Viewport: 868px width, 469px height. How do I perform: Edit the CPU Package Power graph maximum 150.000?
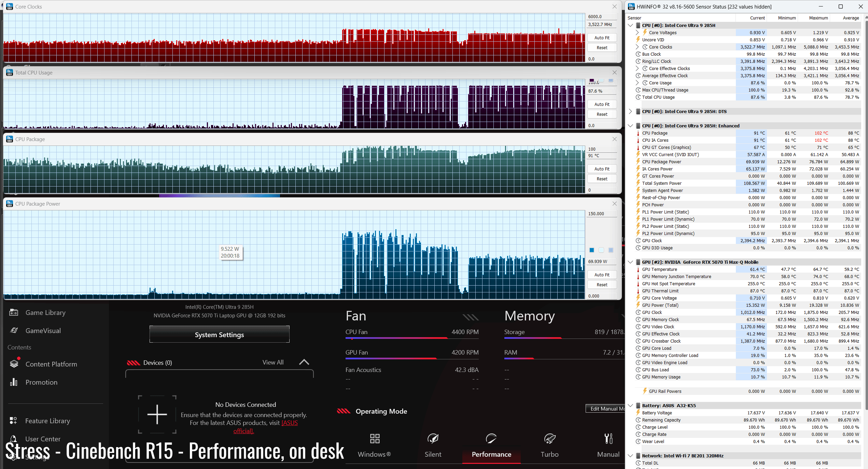tap(602, 213)
